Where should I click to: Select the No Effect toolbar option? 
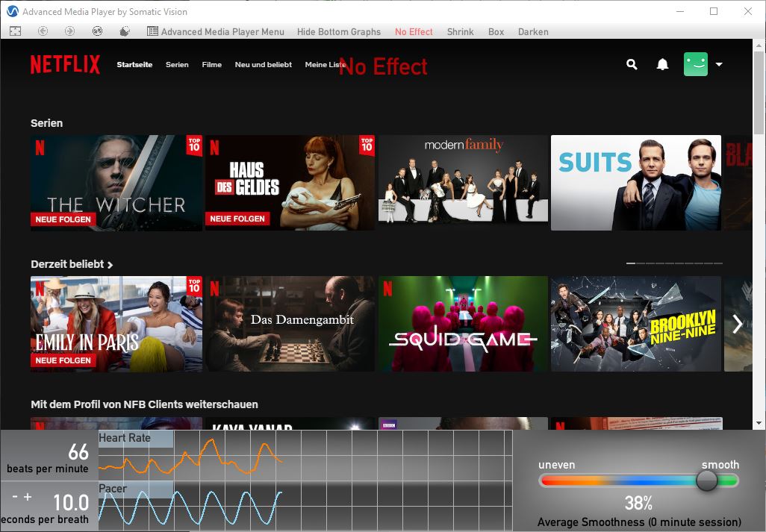(414, 32)
